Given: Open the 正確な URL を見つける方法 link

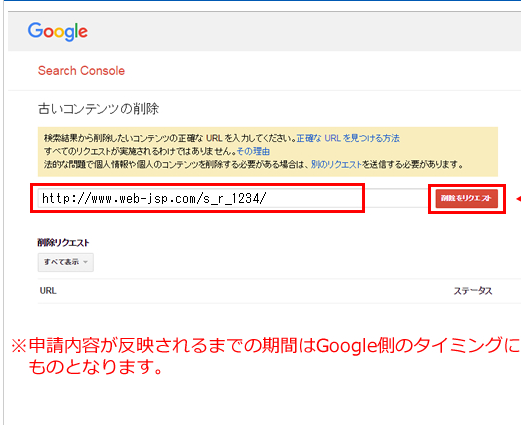Looking at the screenshot, I should point(348,138).
